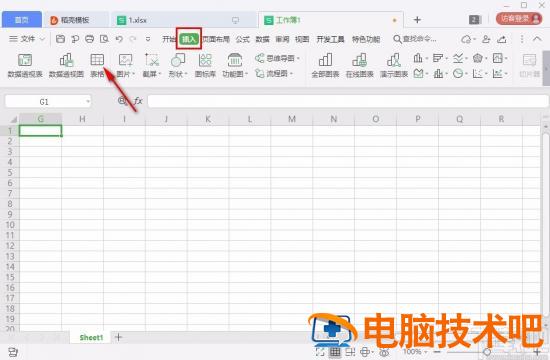Open the 截屏 screenshot tool

pyautogui.click(x=152, y=65)
